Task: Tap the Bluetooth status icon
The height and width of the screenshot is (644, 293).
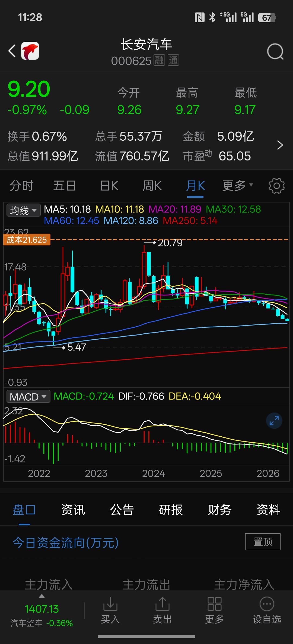Action: tap(212, 18)
